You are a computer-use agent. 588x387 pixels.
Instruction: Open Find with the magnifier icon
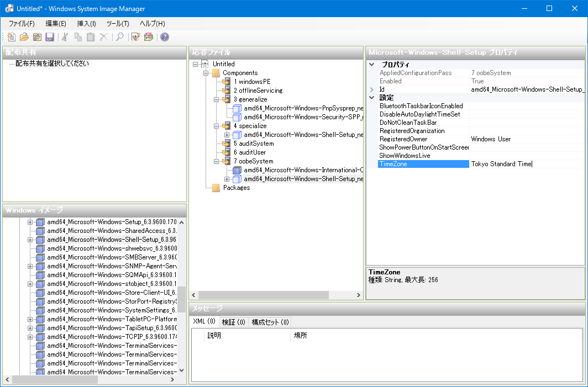tap(119, 37)
